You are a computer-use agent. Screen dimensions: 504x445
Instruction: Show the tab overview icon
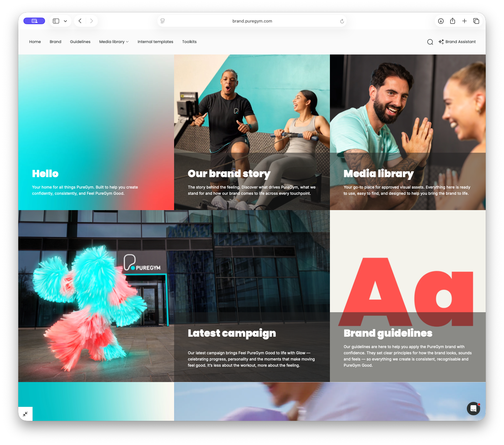coord(476,21)
